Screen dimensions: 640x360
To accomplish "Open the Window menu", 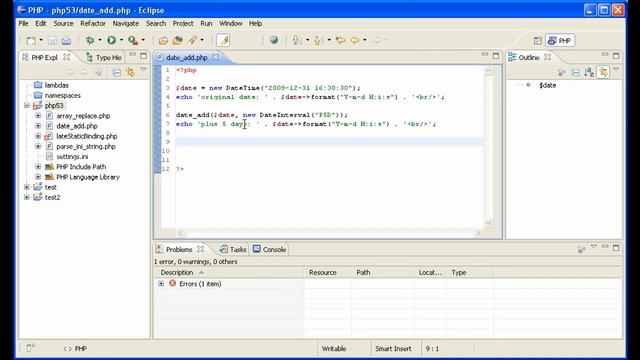I will click(x=231, y=23).
